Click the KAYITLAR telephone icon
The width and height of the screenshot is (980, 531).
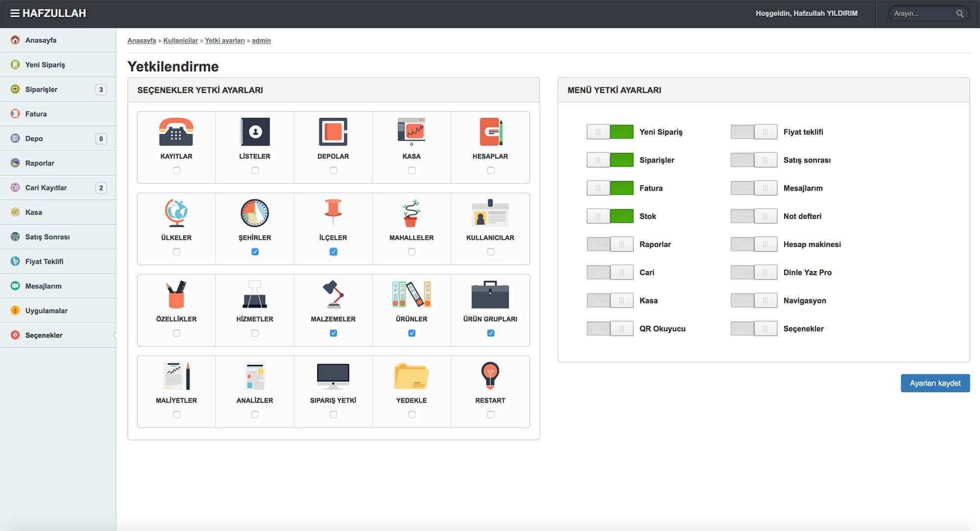pyautogui.click(x=176, y=132)
